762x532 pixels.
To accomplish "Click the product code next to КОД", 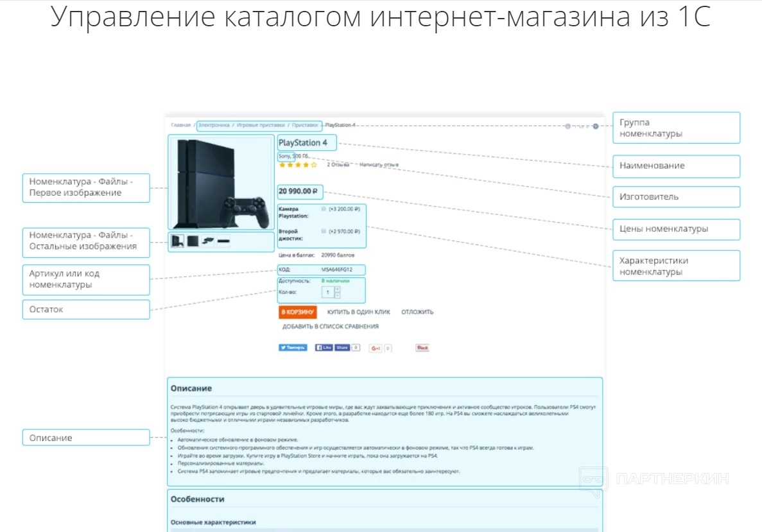I will 337,269.
